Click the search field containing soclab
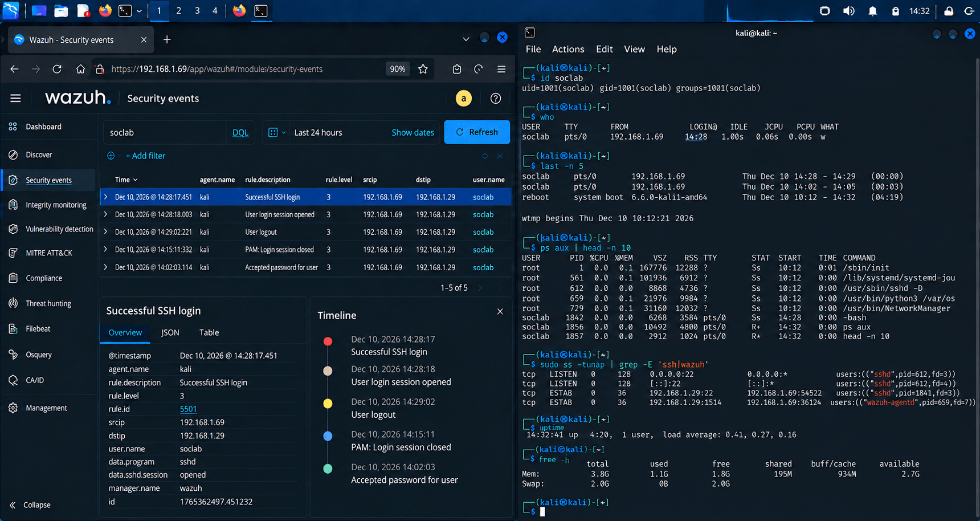This screenshot has height=521, width=980. pyautogui.click(x=165, y=132)
